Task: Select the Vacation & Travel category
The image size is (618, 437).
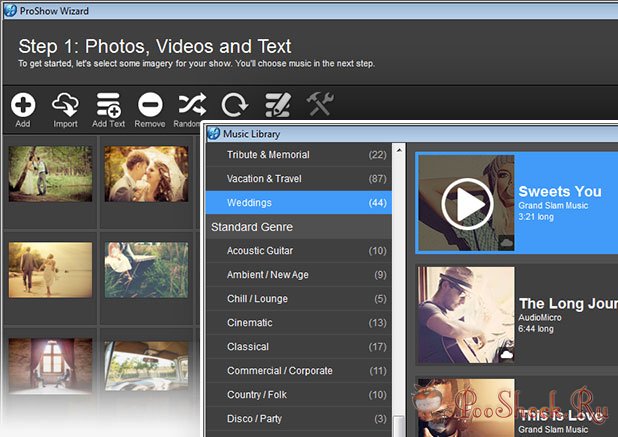Action: (299, 179)
